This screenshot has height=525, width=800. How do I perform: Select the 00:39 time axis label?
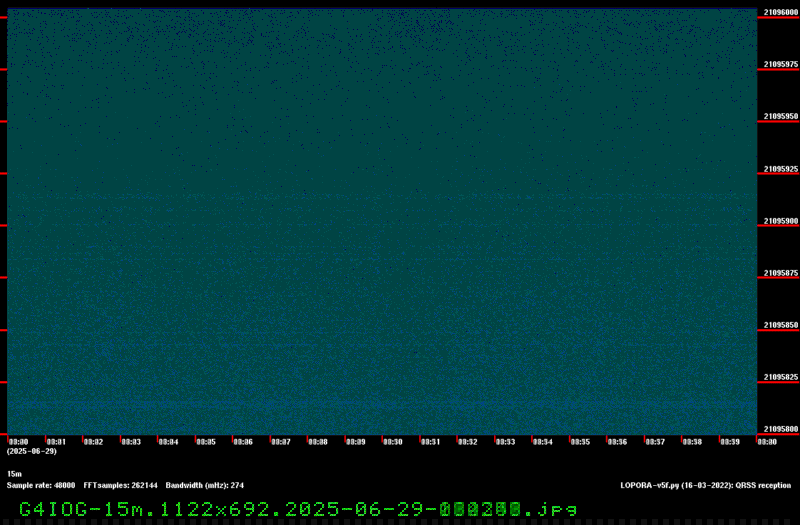(730, 442)
